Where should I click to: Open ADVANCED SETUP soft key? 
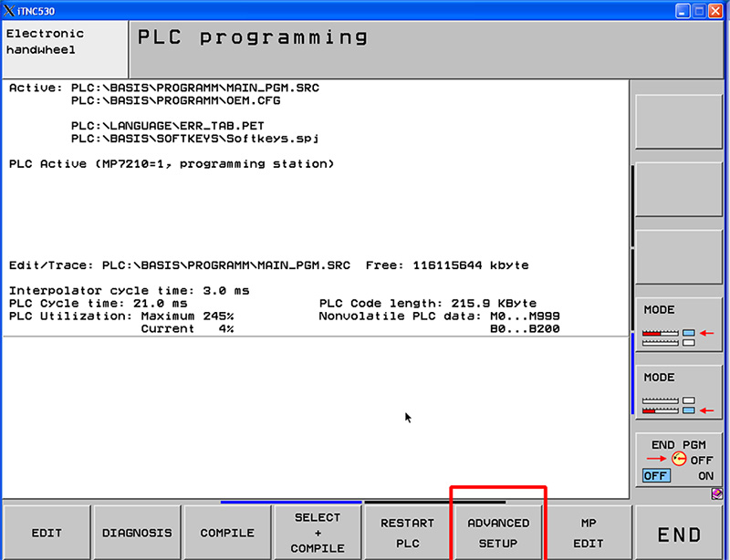[498, 534]
